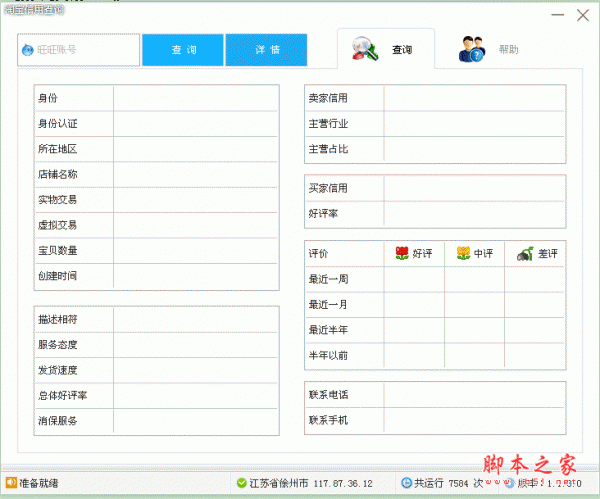Click the red flower 好评 icon

point(402,253)
